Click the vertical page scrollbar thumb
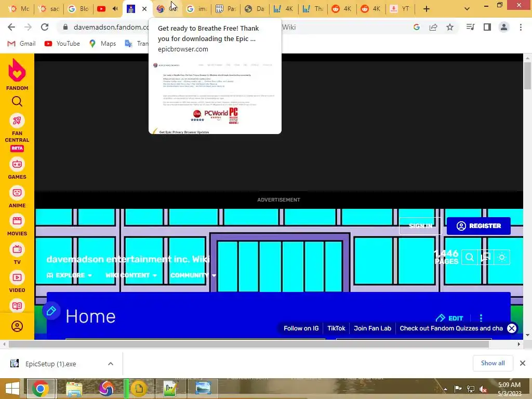This screenshot has width=532, height=399. [x=528, y=76]
